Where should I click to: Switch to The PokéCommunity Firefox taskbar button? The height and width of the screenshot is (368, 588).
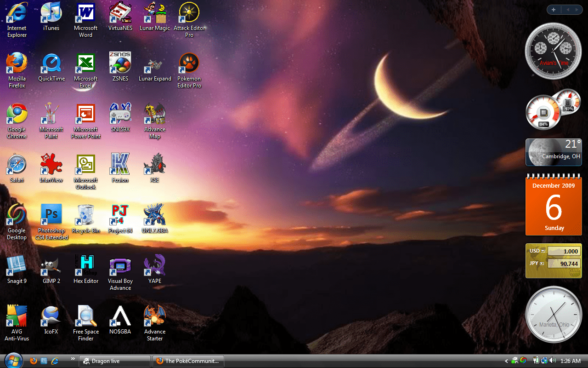188,361
